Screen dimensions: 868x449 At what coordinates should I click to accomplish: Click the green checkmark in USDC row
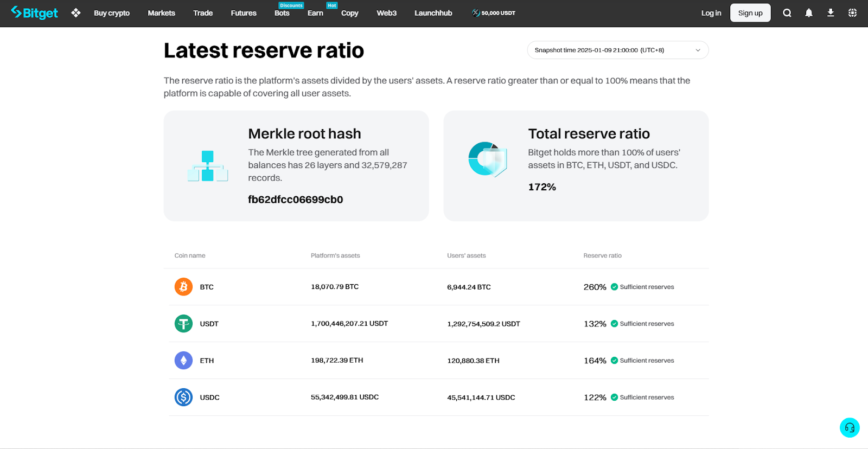click(x=614, y=397)
